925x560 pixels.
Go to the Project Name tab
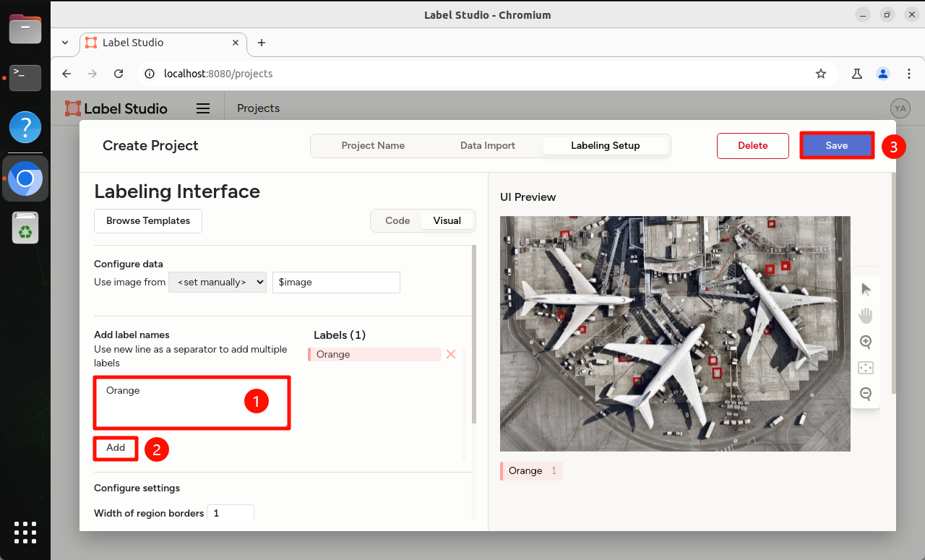coord(373,146)
